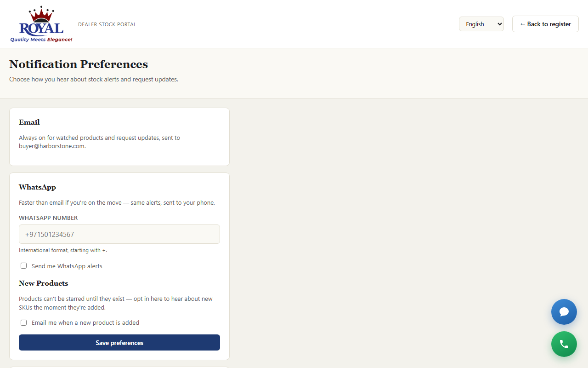Open the blue chat bubble widget
The width and height of the screenshot is (588, 368).
tap(564, 312)
